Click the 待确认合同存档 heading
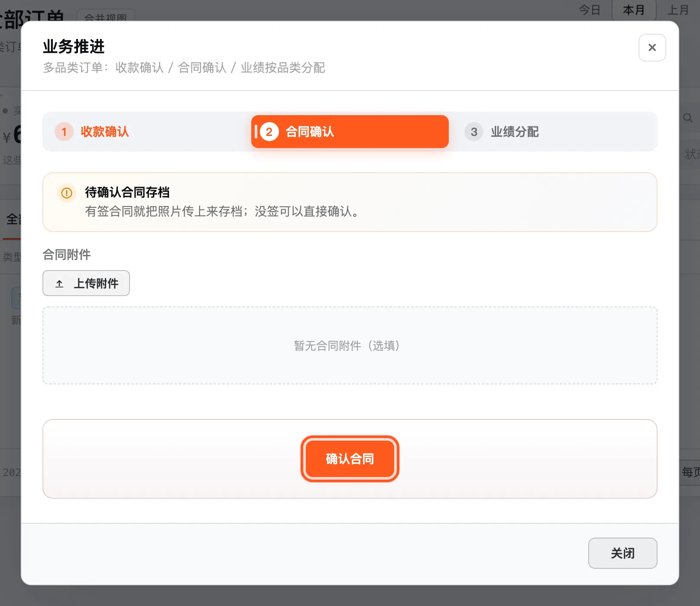Viewport: 700px width, 606px height. (127, 192)
